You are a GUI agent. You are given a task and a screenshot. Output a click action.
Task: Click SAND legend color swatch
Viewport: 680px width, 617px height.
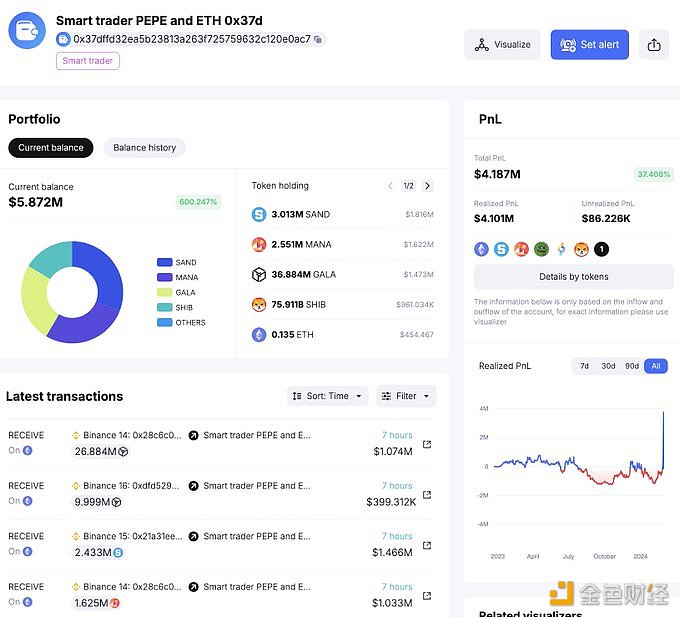(x=164, y=262)
